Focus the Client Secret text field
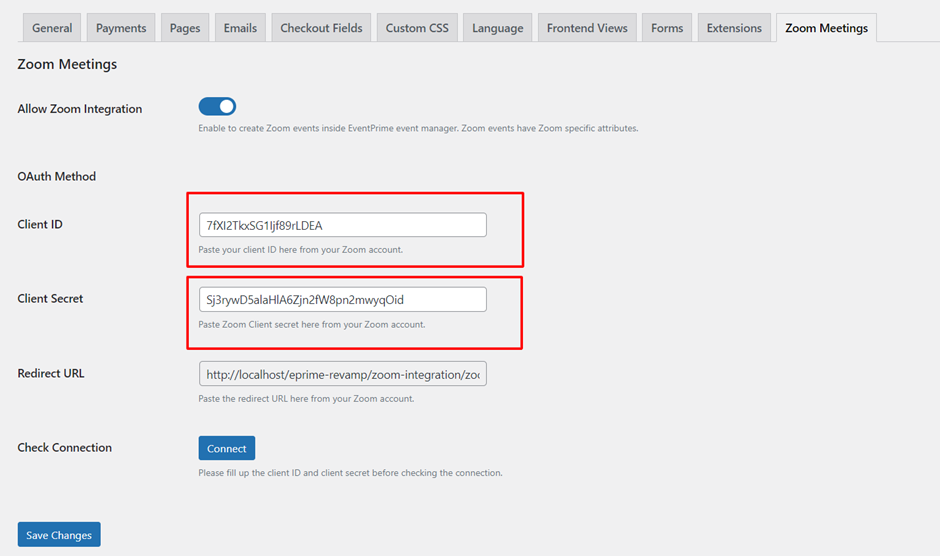Image resolution: width=940 pixels, height=556 pixels. coord(342,299)
